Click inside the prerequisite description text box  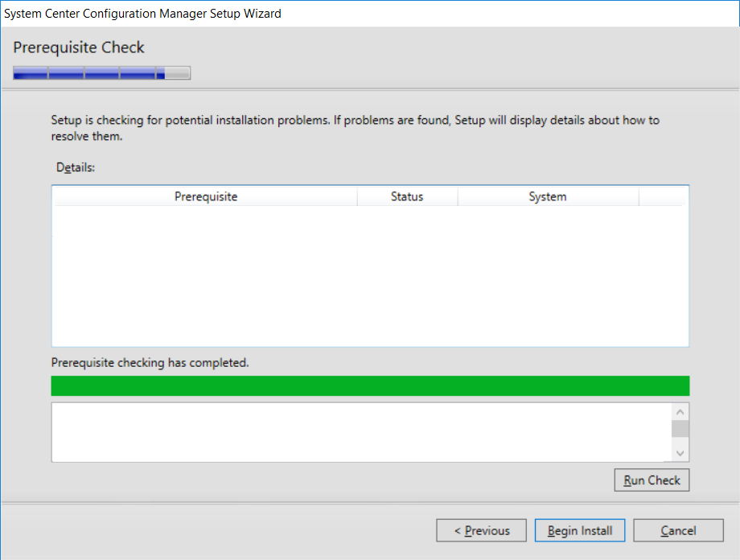pos(361,432)
